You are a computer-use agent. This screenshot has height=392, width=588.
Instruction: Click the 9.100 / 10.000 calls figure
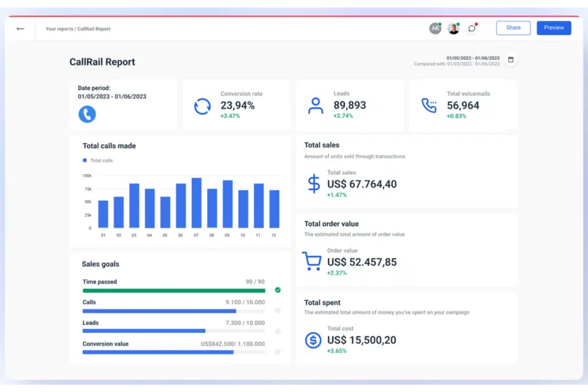click(245, 302)
